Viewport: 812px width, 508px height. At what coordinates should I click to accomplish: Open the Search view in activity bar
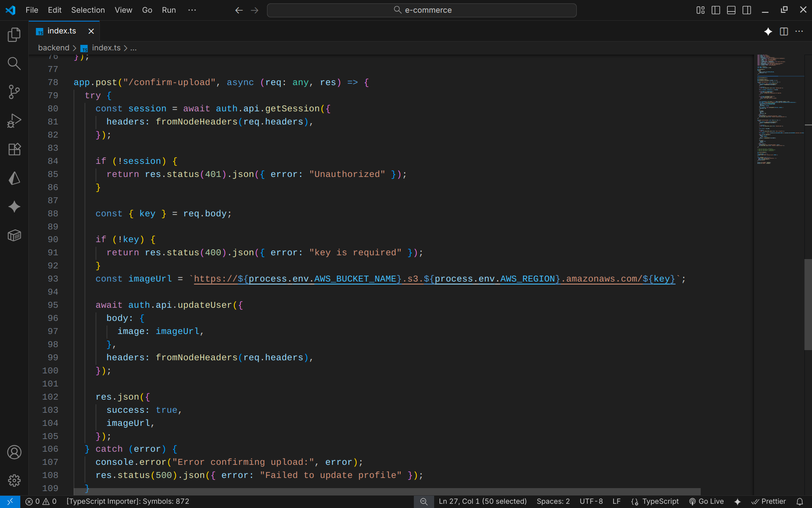click(x=14, y=63)
